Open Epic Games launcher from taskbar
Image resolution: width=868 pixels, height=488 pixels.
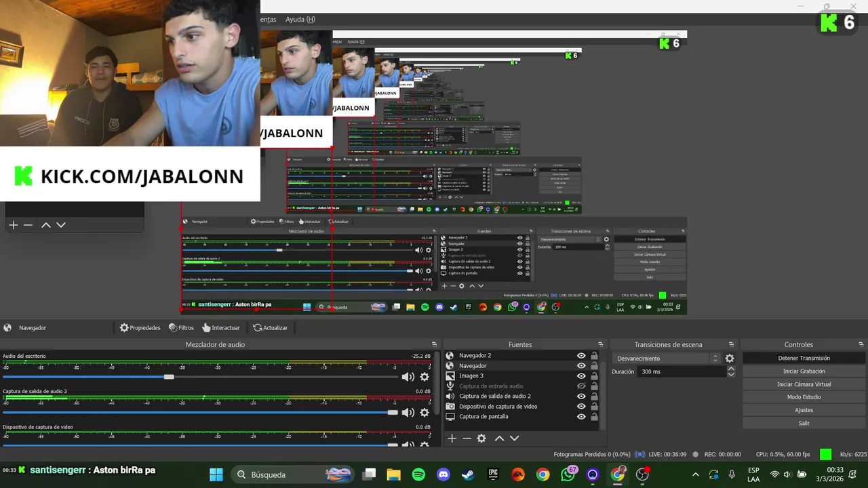tap(493, 474)
